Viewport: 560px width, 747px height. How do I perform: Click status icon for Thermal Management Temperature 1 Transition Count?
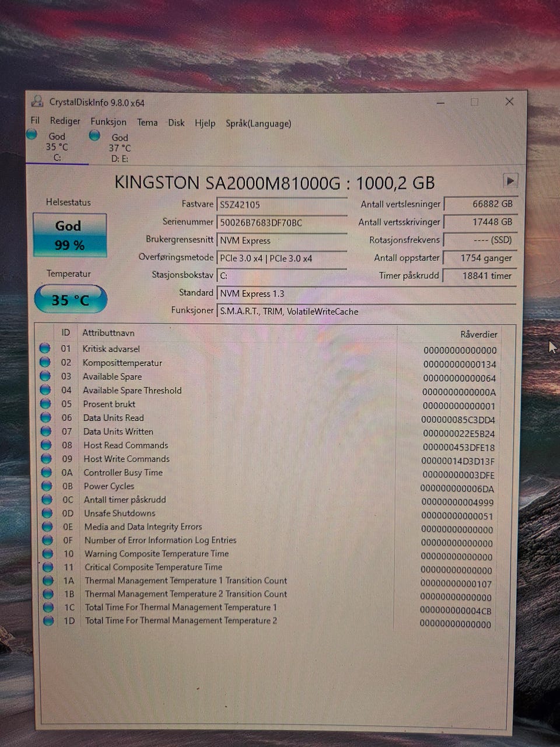point(48,580)
